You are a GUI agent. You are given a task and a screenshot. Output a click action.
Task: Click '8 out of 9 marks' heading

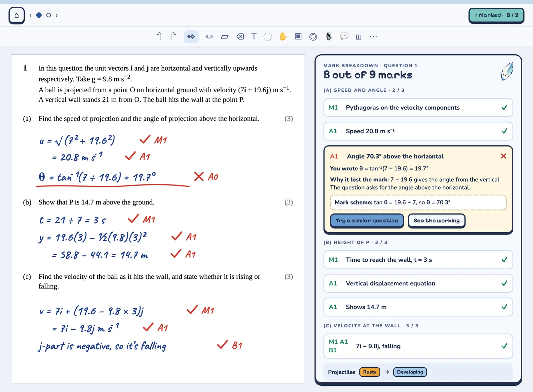[368, 75]
